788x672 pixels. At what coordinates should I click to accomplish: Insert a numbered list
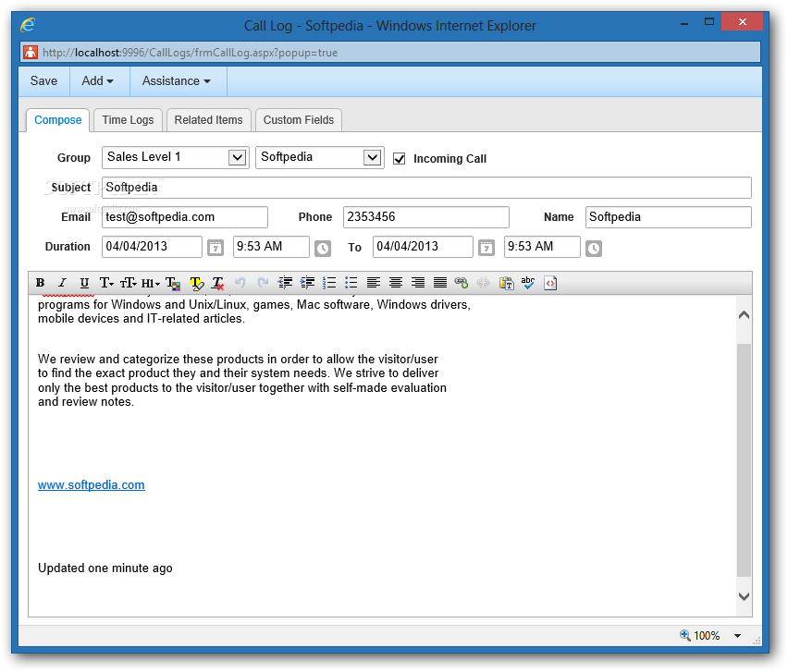point(329,283)
